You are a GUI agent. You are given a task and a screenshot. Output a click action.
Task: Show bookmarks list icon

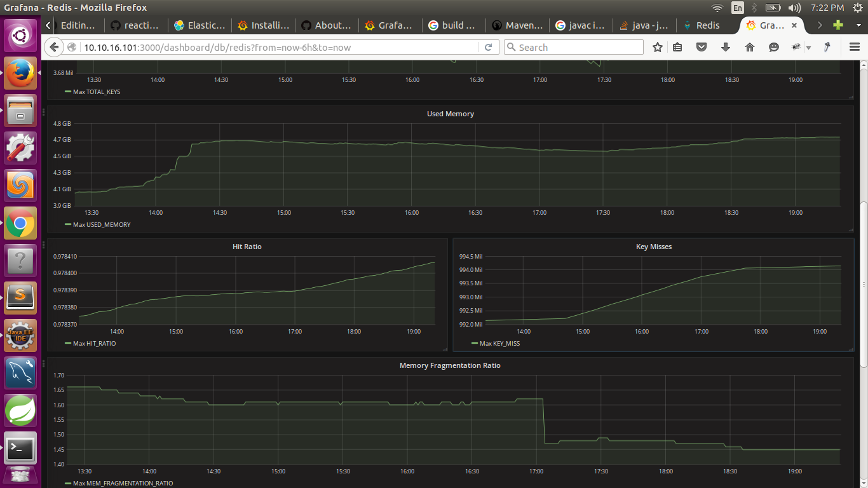coord(677,47)
